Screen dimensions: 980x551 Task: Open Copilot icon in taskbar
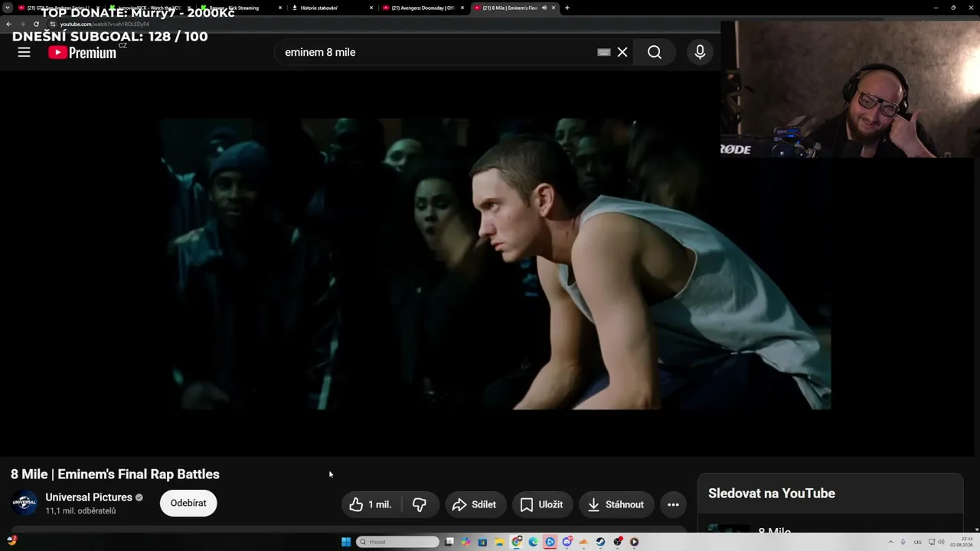(465, 542)
